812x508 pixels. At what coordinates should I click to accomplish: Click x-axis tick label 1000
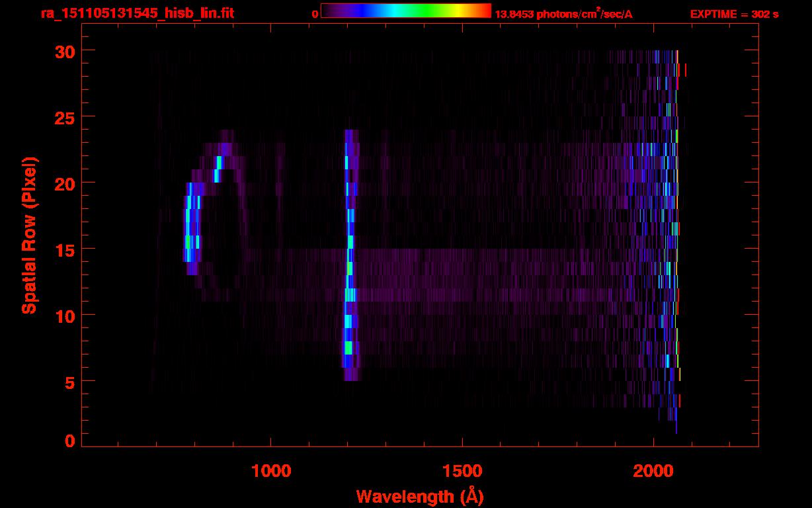coord(271,470)
